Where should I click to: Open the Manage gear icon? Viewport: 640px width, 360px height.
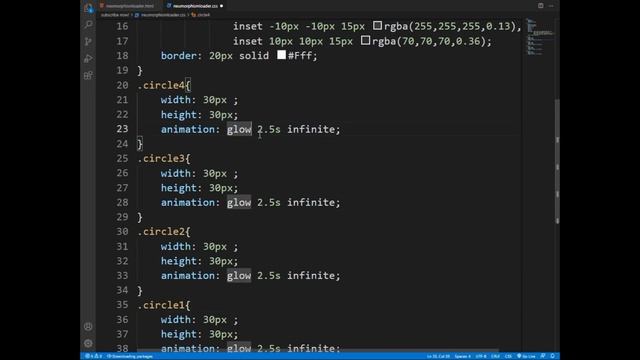click(x=88, y=343)
